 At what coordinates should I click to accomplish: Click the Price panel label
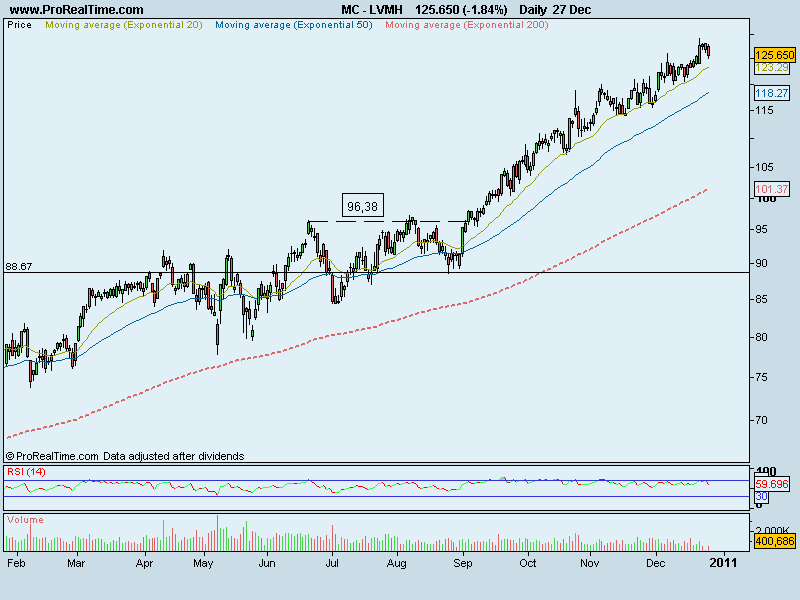click(19, 25)
